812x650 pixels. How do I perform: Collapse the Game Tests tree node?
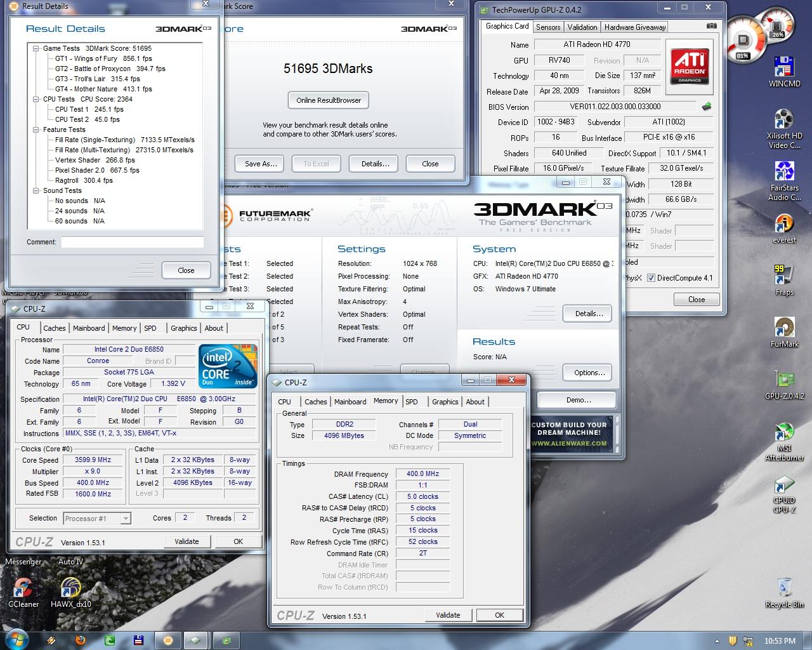coord(36,48)
